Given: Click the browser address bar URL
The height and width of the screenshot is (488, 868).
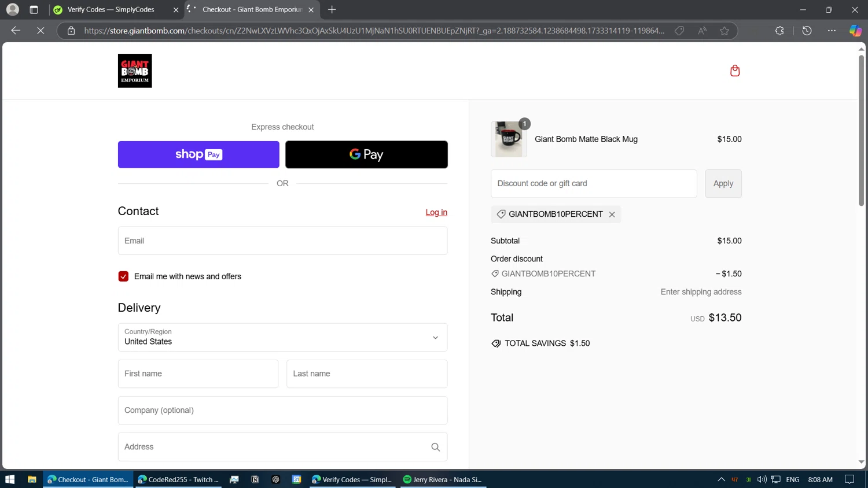Looking at the screenshot, I should click(374, 31).
